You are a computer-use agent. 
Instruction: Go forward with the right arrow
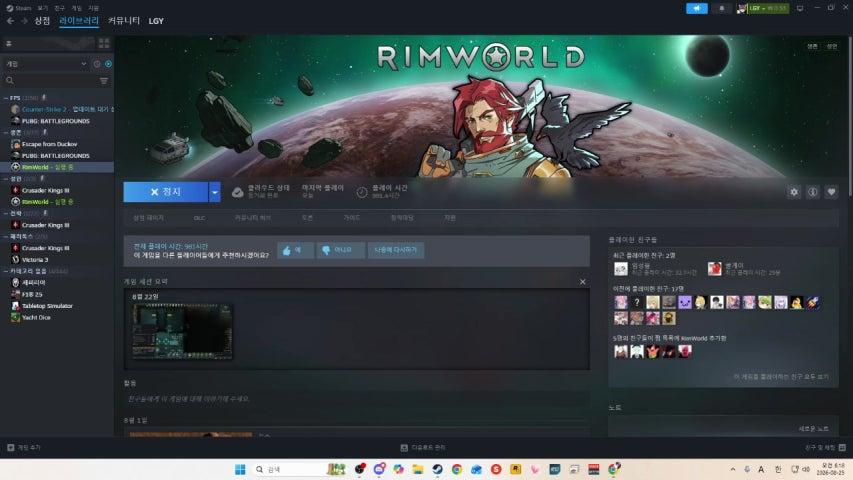[x=24, y=21]
